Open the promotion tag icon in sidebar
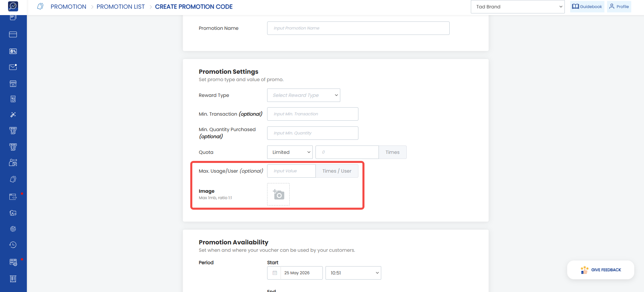The image size is (644, 292). 13,179
